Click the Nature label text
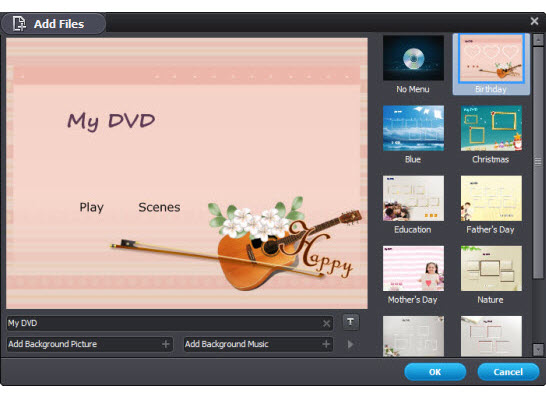The image size is (546, 396). [490, 300]
